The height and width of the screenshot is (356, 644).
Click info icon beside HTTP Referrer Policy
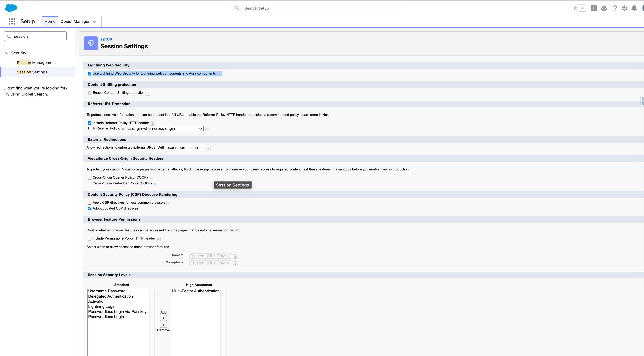(x=208, y=129)
